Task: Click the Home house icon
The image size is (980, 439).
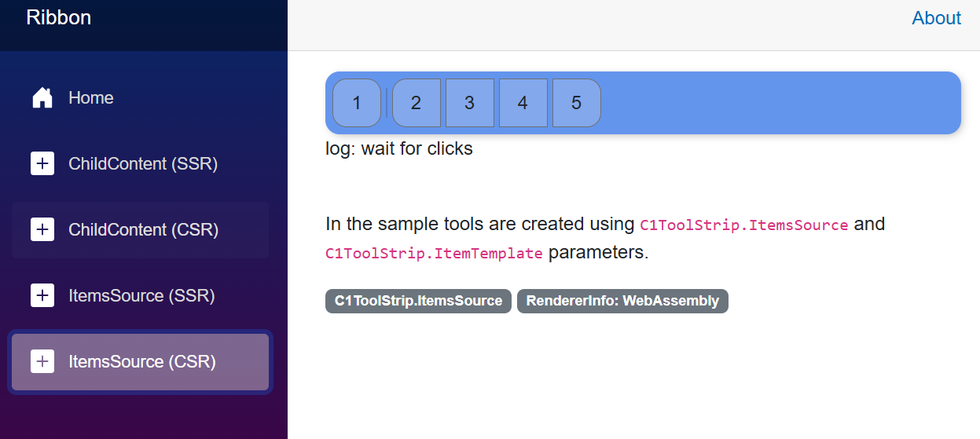Action: click(42, 98)
